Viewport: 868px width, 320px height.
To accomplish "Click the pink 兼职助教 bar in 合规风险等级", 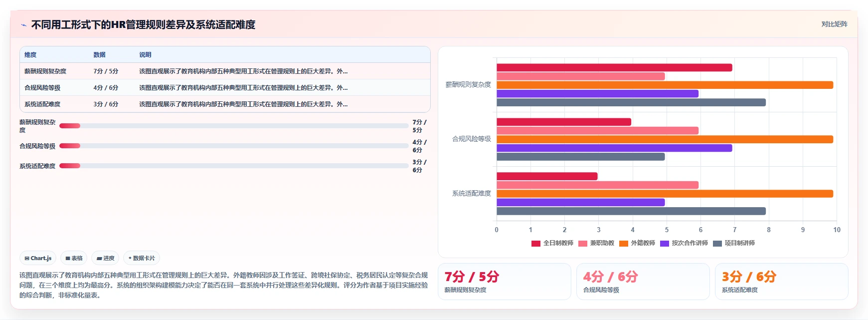I will [x=597, y=130].
